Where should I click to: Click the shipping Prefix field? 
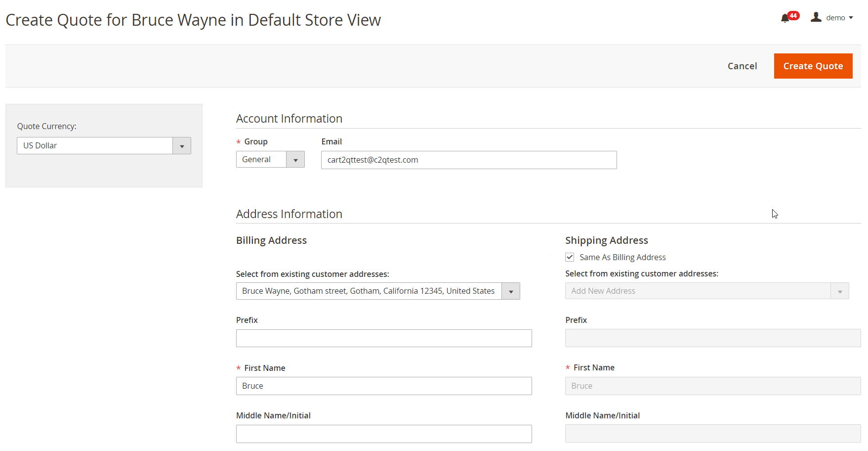[712, 338]
